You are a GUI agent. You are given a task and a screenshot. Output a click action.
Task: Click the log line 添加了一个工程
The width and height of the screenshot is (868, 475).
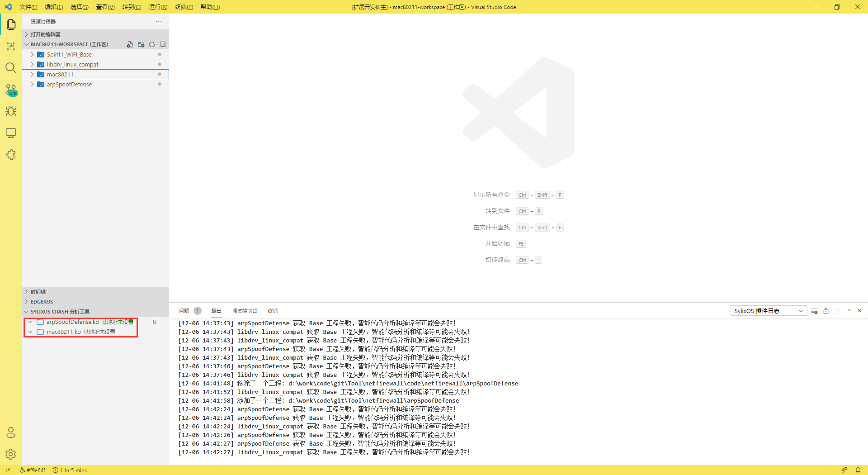coord(319,401)
